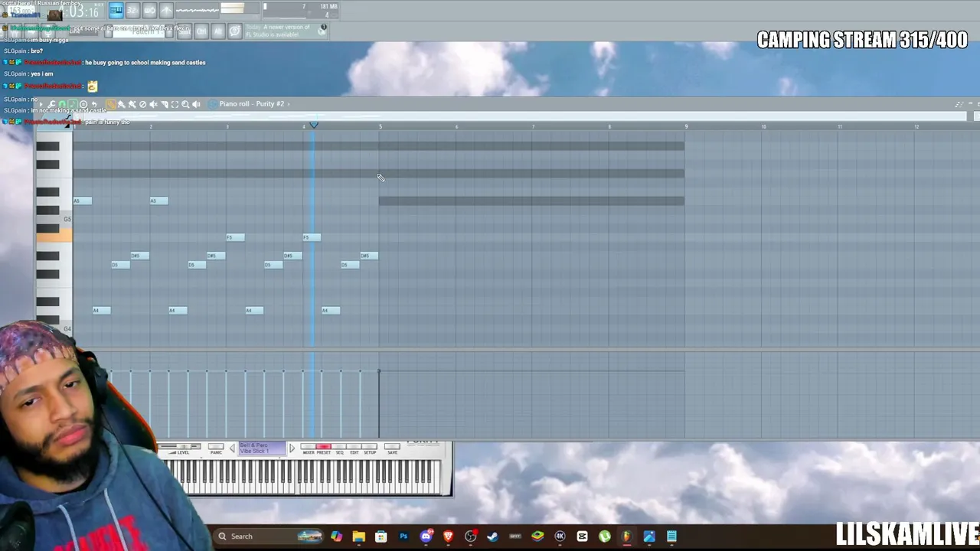Select the pencil draw tool in piano roll
This screenshot has height=551, width=980.
coord(111,104)
